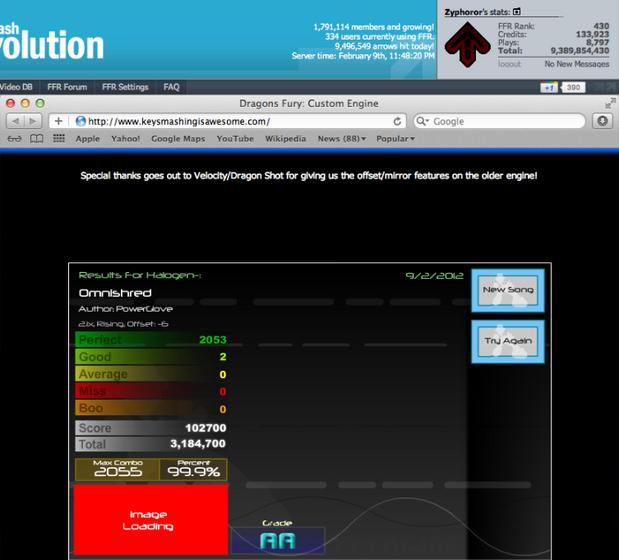619x560 pixels.
Task: Open the FAQ menu item
Action: pyautogui.click(x=171, y=87)
